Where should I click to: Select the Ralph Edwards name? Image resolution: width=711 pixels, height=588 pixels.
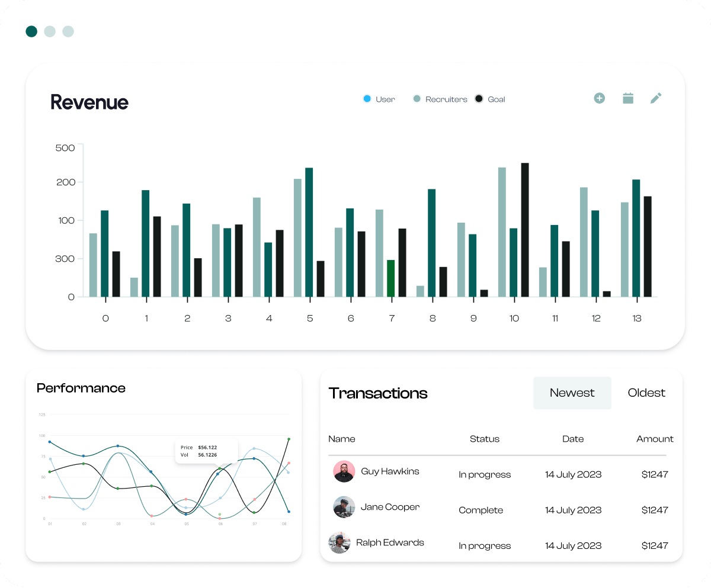click(x=390, y=542)
